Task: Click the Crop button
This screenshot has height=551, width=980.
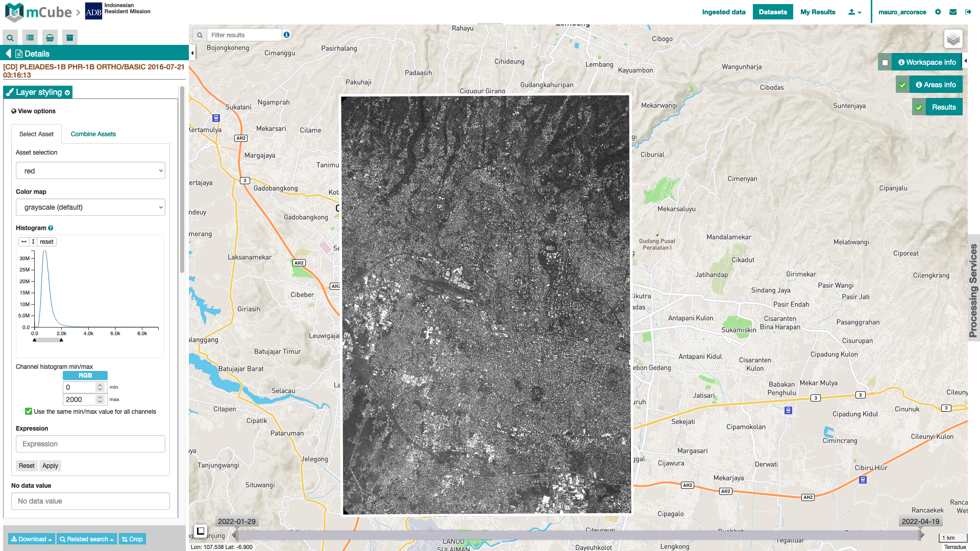Action: click(132, 539)
